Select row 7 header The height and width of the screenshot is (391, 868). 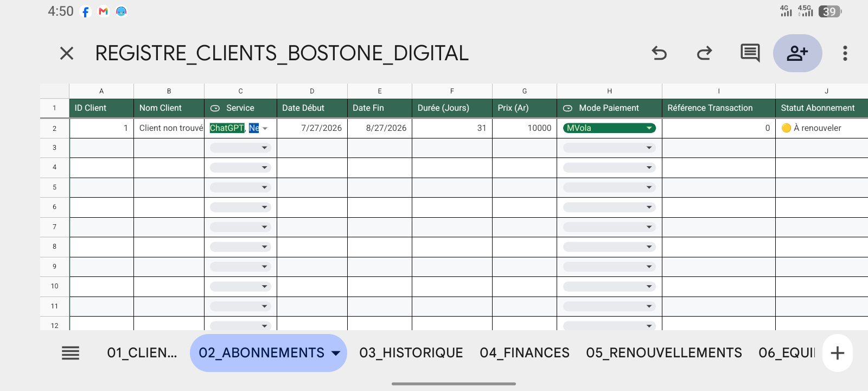click(54, 227)
